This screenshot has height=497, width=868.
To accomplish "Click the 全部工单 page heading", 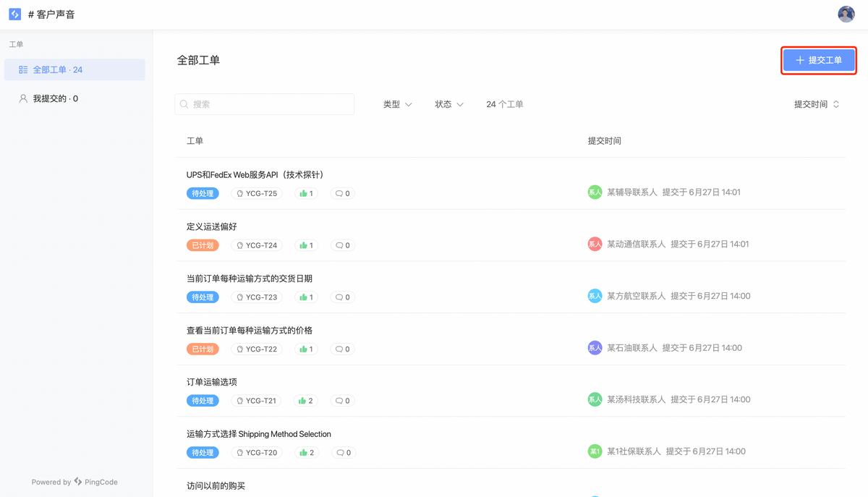I will click(x=198, y=60).
